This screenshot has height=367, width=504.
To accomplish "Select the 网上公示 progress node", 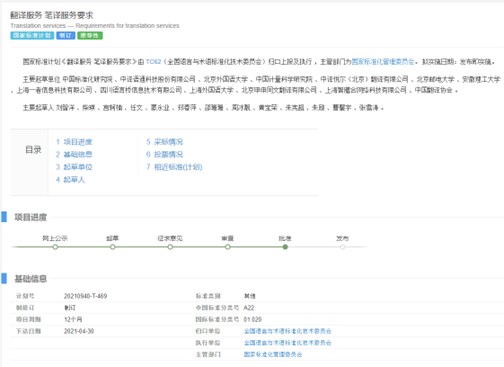I will point(55,247).
